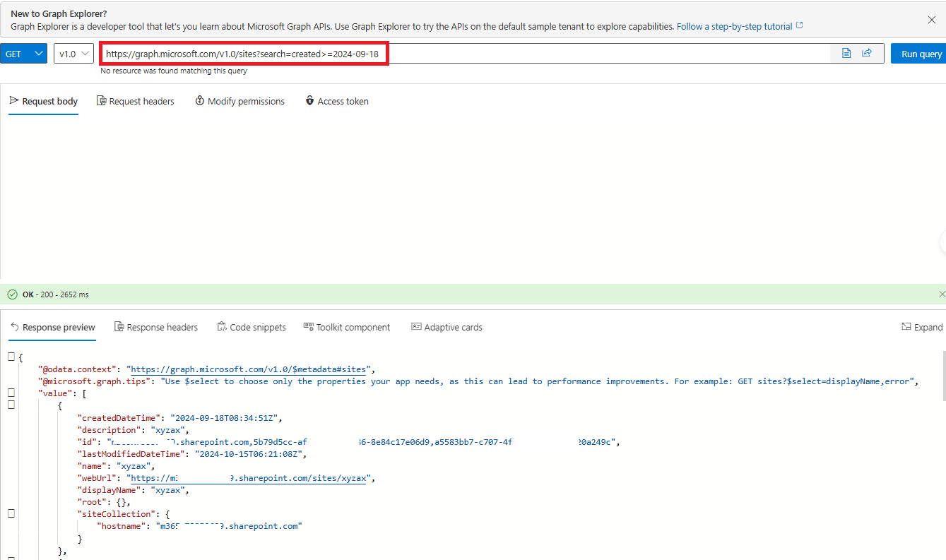946x560 pixels.
Task: Switch to the Response headers tab
Action: tap(156, 327)
